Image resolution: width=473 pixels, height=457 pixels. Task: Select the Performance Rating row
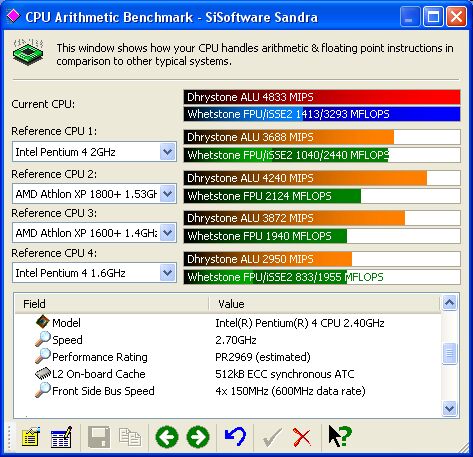click(x=228, y=357)
